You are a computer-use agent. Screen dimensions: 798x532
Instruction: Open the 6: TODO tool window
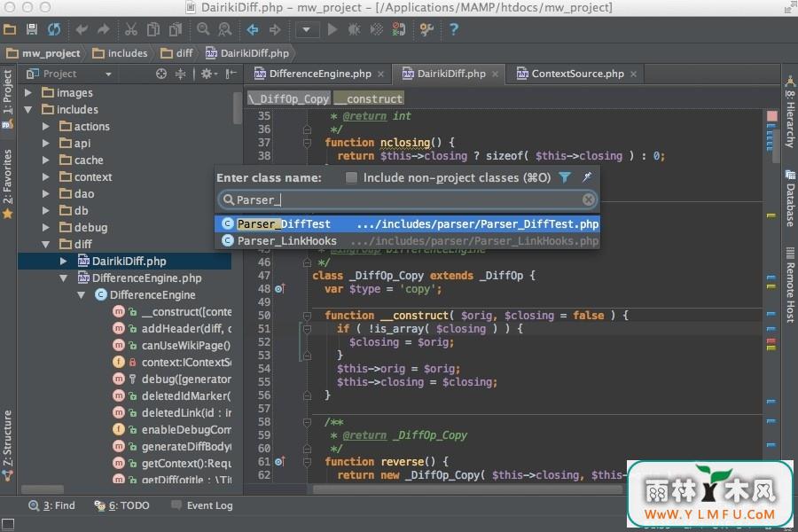pyautogui.click(x=122, y=505)
